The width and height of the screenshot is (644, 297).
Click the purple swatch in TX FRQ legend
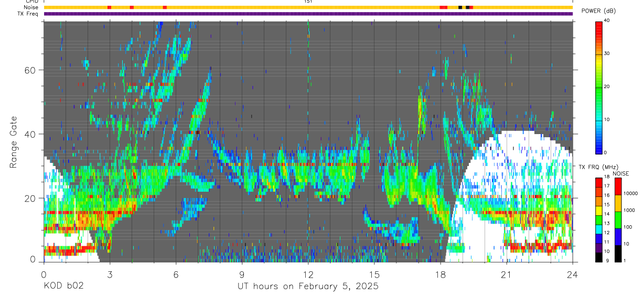tap(599, 249)
